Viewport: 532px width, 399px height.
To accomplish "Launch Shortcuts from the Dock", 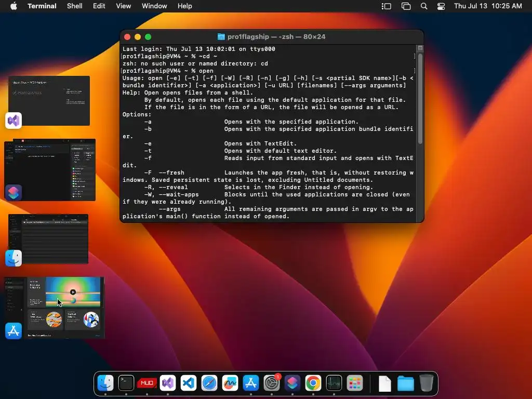I will point(292,383).
